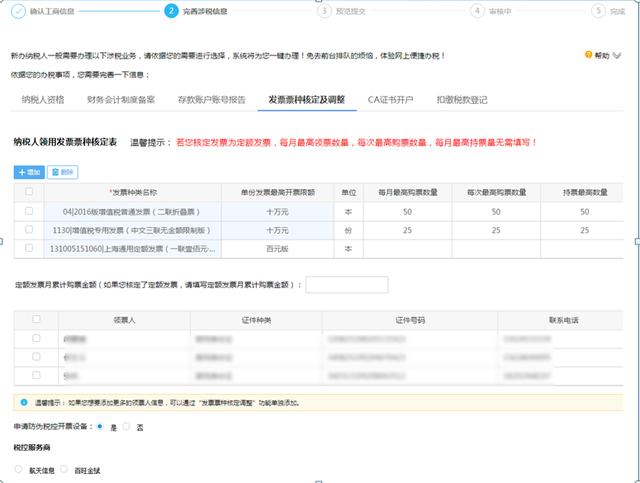The width and height of the screenshot is (640, 483).
Task: Click the 确认工商信息 step label
Action: (52, 11)
